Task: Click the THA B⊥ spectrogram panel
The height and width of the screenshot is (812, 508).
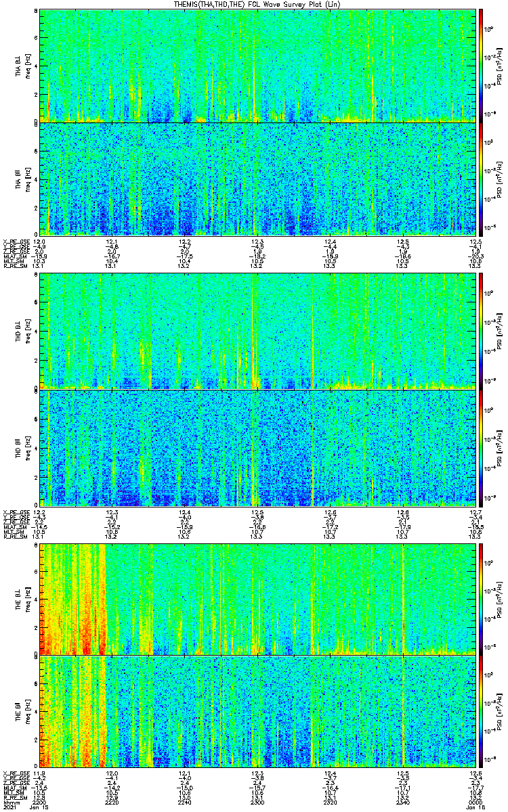Action: point(257,66)
